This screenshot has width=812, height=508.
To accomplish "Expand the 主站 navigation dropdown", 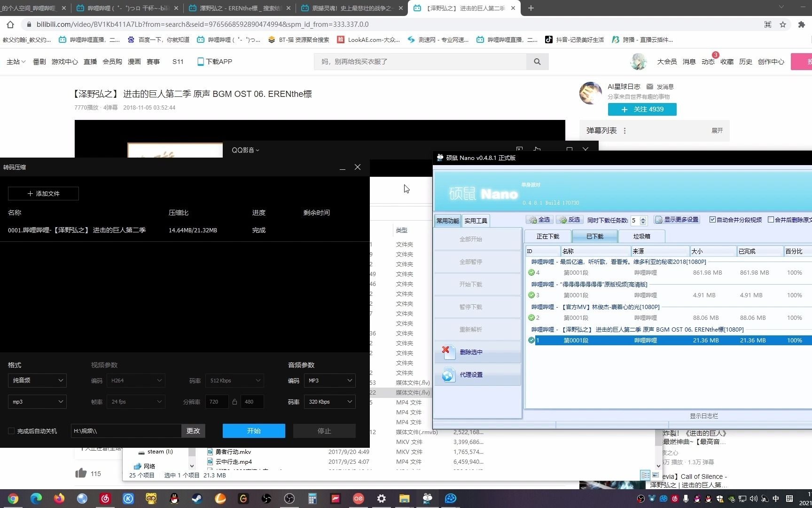I will point(16,62).
